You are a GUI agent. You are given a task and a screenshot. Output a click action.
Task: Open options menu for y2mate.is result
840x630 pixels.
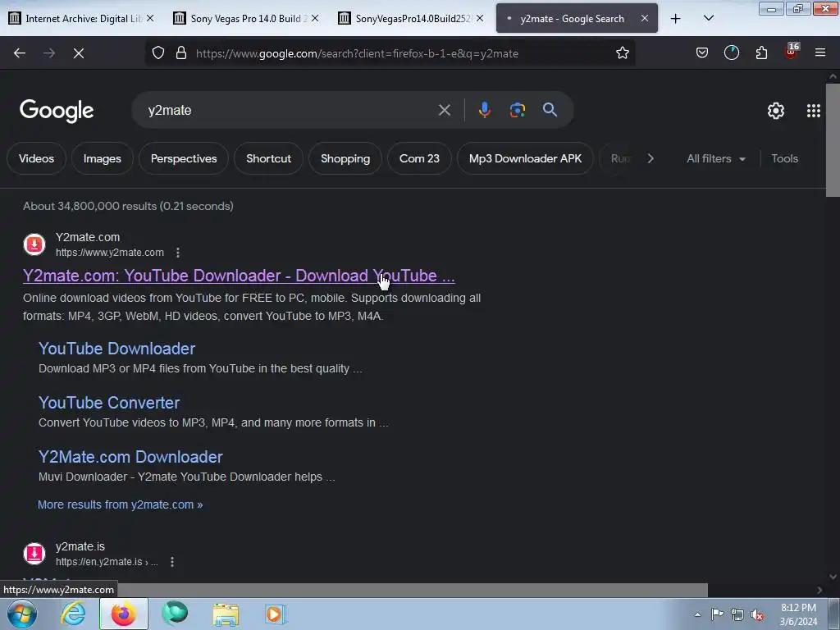pos(172,562)
